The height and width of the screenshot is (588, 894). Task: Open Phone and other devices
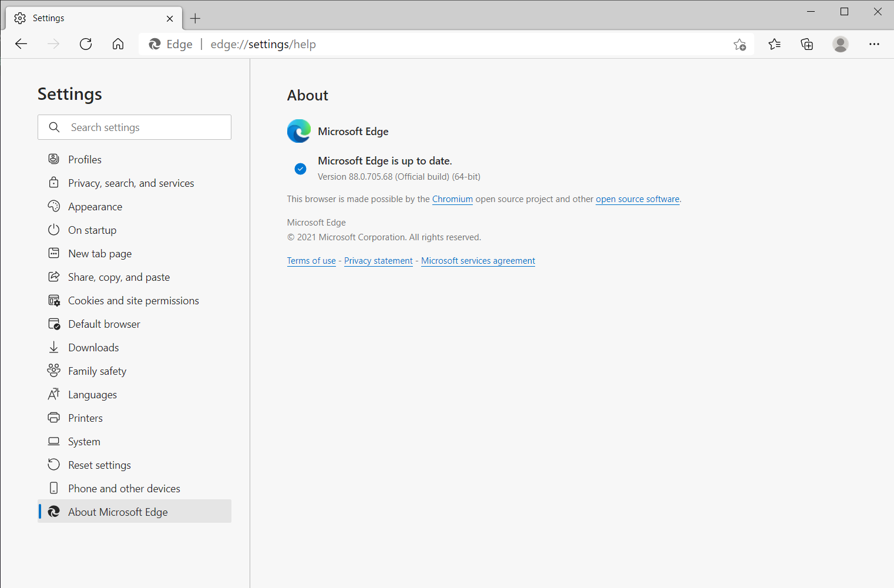click(x=135, y=488)
